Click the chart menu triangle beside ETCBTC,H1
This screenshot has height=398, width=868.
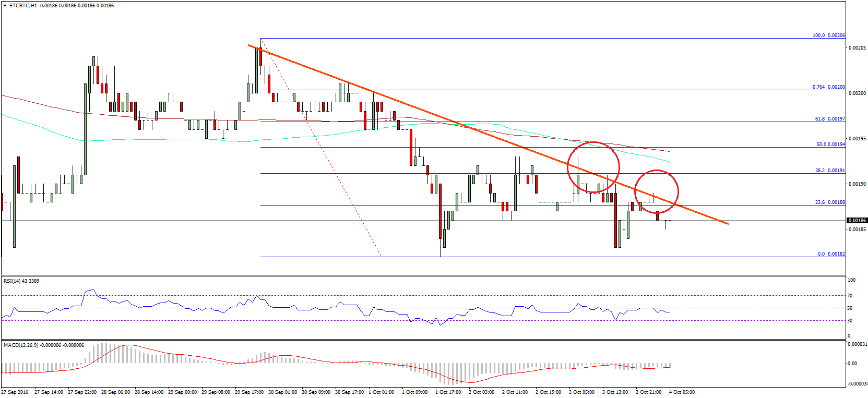tap(5, 6)
